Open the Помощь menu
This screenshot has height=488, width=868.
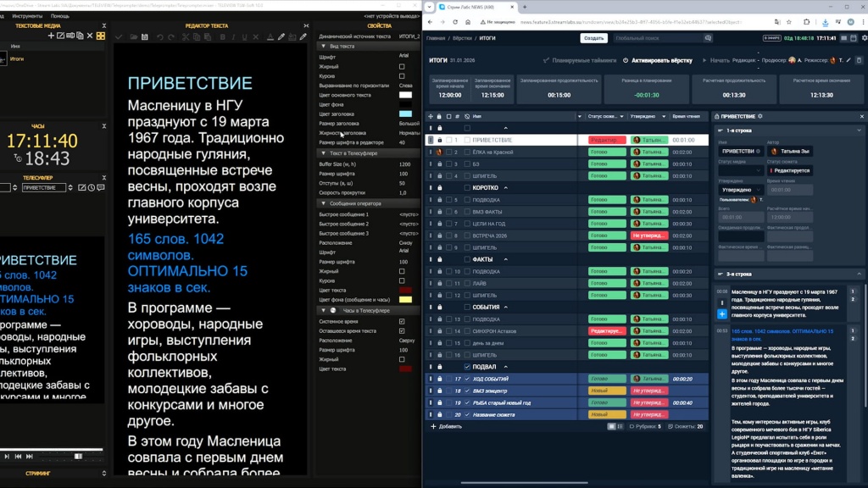60,16
